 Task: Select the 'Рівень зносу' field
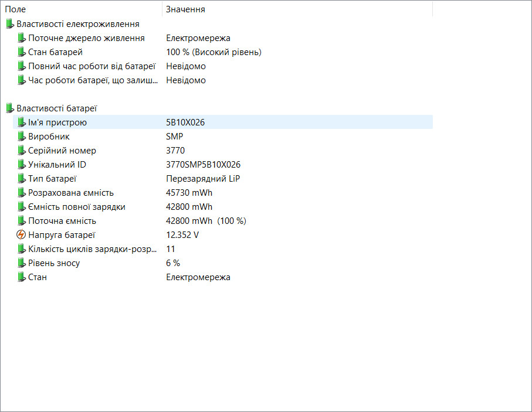pos(54,263)
